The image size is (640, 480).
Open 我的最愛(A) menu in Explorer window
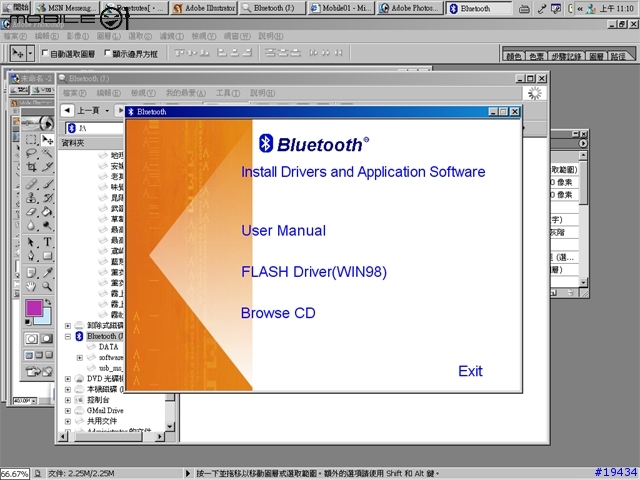pos(186,93)
